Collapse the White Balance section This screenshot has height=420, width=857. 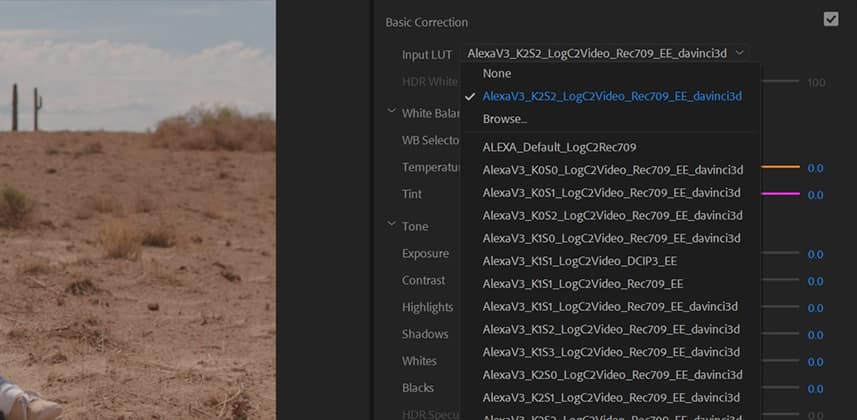click(391, 111)
